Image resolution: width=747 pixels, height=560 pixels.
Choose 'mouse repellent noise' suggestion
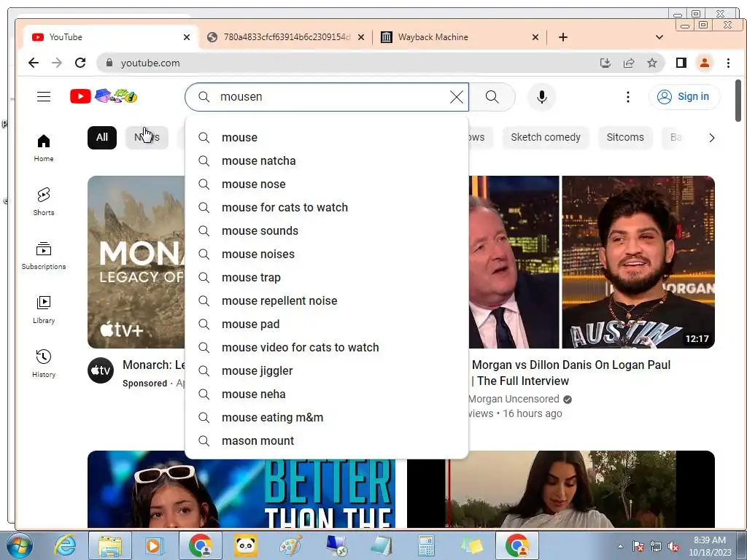(x=327, y=301)
